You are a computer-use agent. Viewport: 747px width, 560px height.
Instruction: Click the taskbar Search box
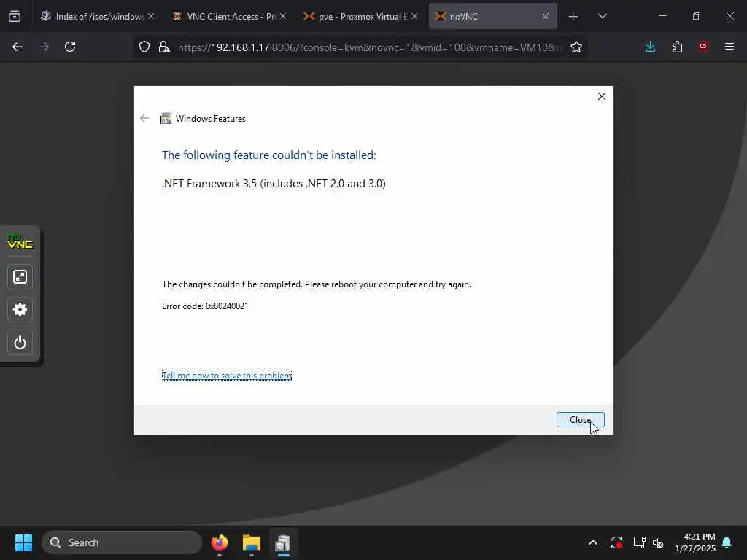tap(122, 542)
